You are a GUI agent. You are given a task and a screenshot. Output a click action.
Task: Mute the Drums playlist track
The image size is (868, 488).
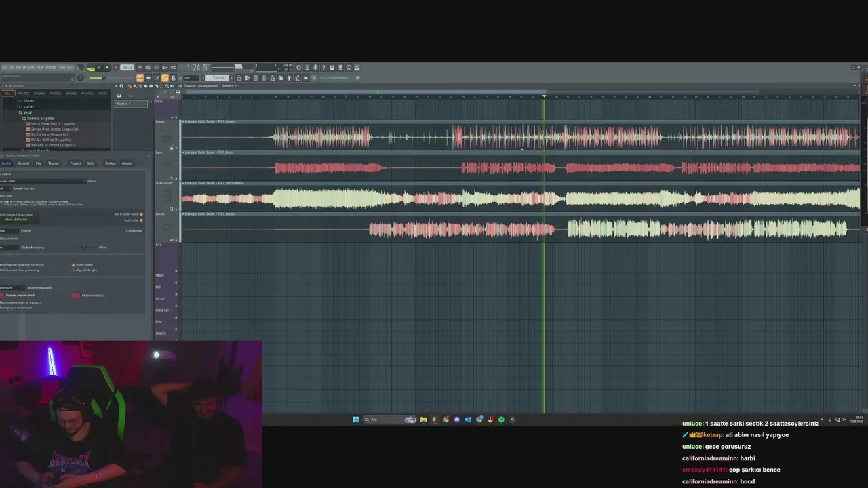[x=176, y=148]
